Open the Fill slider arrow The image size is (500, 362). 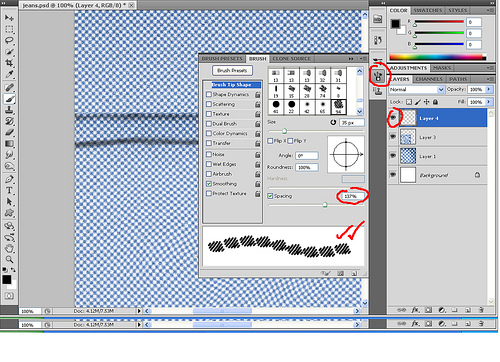click(489, 102)
